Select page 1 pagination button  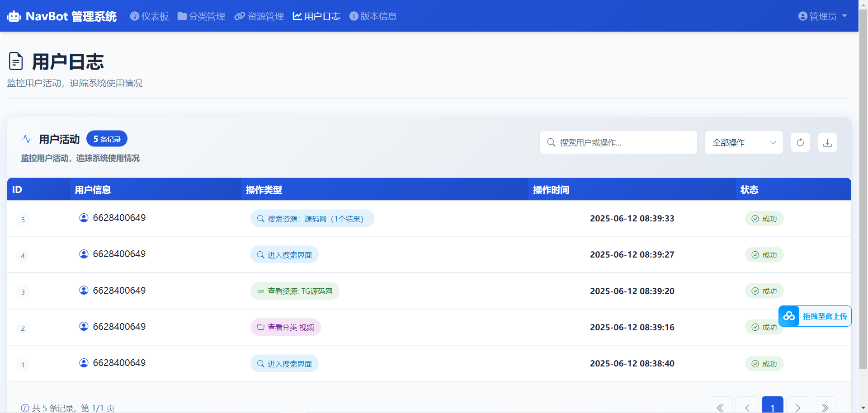pos(772,407)
